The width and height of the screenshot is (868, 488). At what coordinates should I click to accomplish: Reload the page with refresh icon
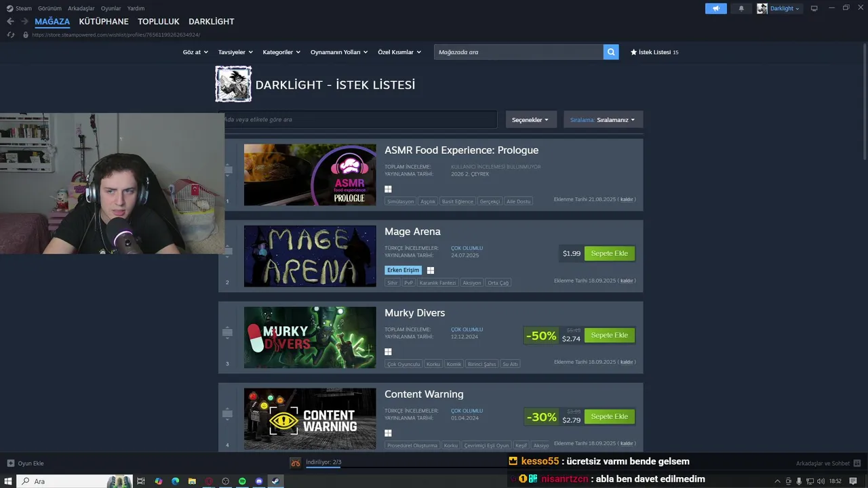[10, 35]
